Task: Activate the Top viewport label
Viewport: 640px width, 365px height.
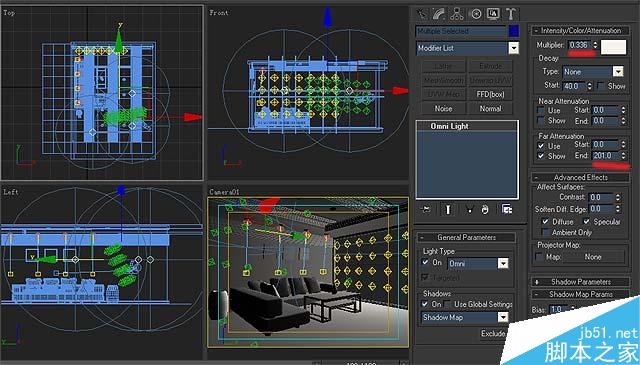Action: pos(9,13)
